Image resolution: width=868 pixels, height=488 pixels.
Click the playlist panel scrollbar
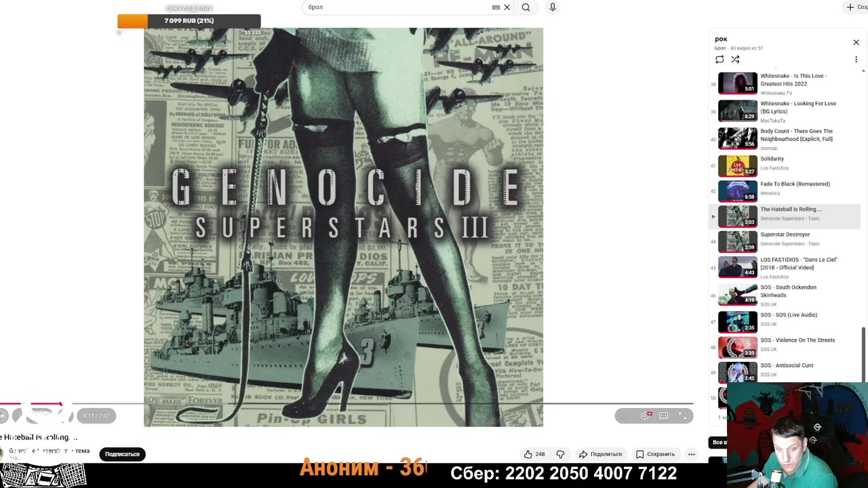tap(863, 355)
